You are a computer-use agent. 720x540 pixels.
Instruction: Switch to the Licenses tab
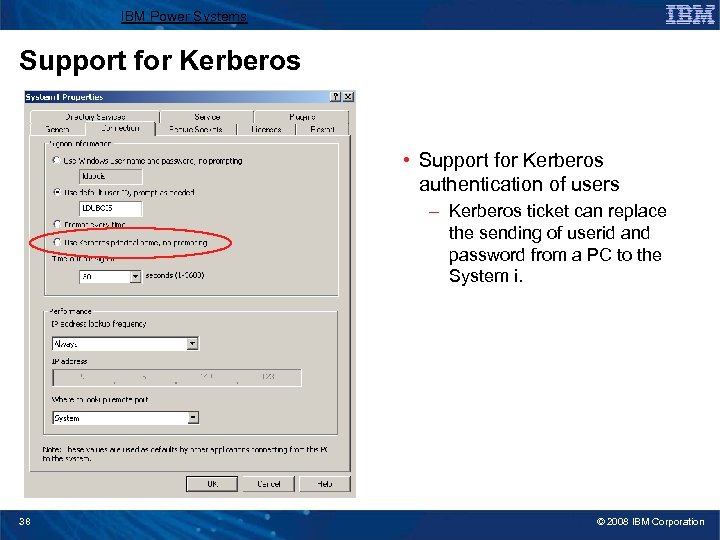[x=266, y=129]
